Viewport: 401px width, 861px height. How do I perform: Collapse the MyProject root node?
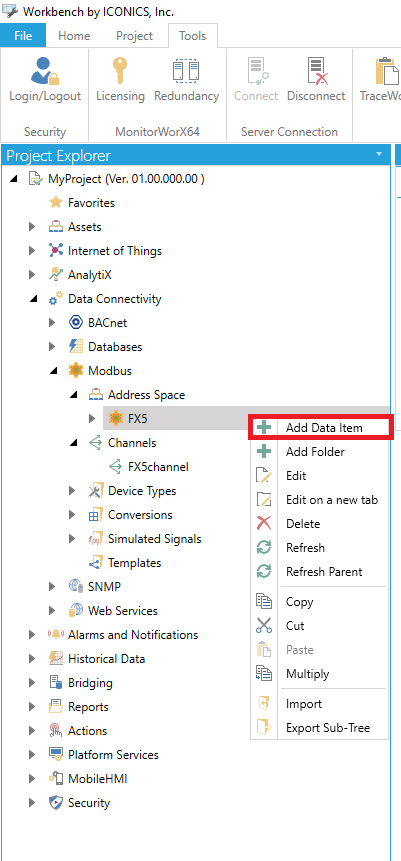(14, 179)
